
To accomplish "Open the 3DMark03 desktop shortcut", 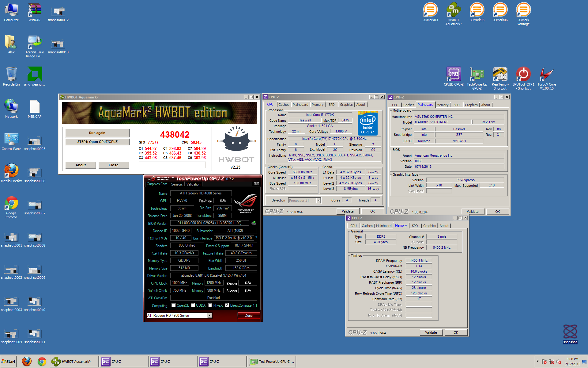I will pos(430,12).
